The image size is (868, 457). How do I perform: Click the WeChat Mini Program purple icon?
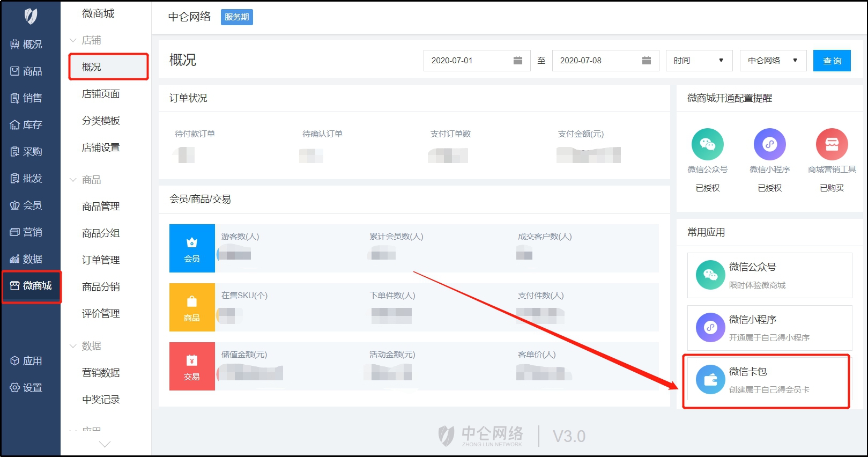[769, 144]
